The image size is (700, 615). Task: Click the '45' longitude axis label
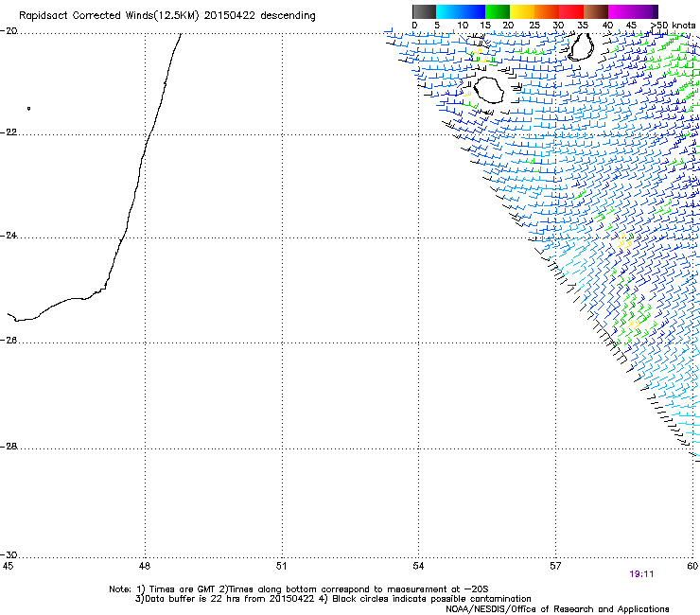(x=8, y=567)
